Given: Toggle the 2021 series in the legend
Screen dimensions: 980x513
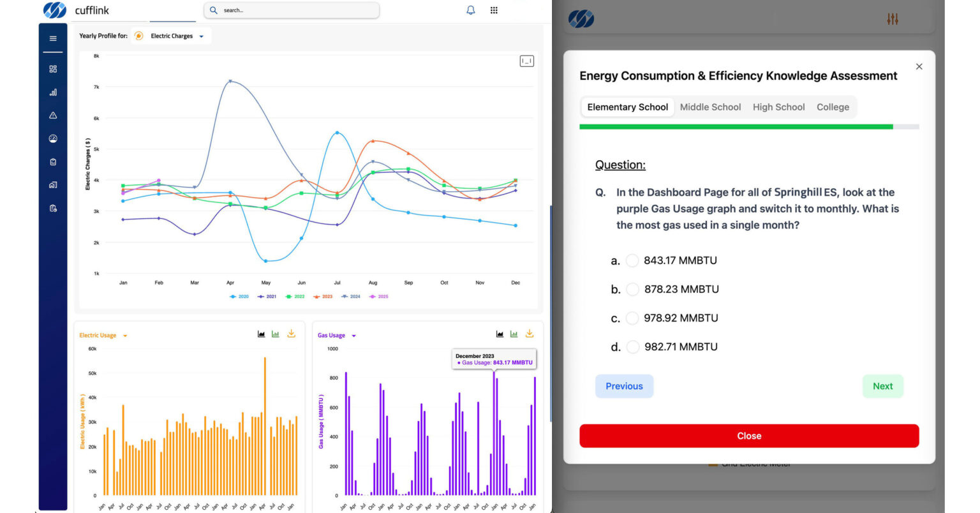Looking at the screenshot, I should [267, 297].
